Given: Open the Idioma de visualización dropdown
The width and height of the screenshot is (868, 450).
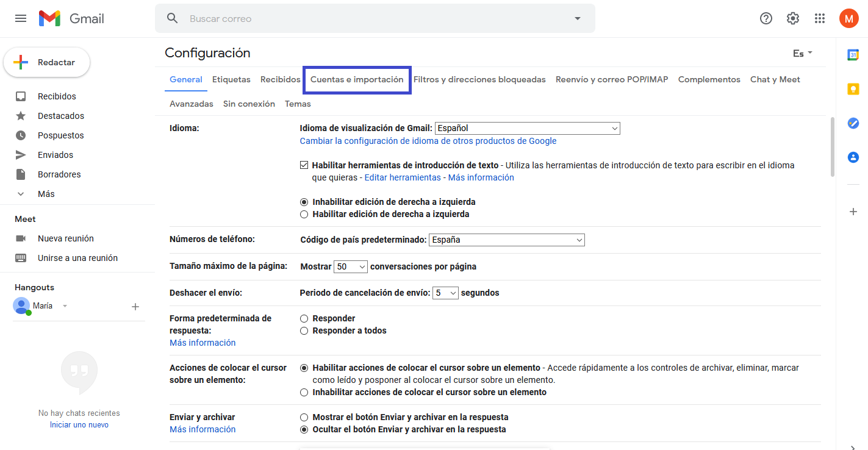Looking at the screenshot, I should pos(527,128).
